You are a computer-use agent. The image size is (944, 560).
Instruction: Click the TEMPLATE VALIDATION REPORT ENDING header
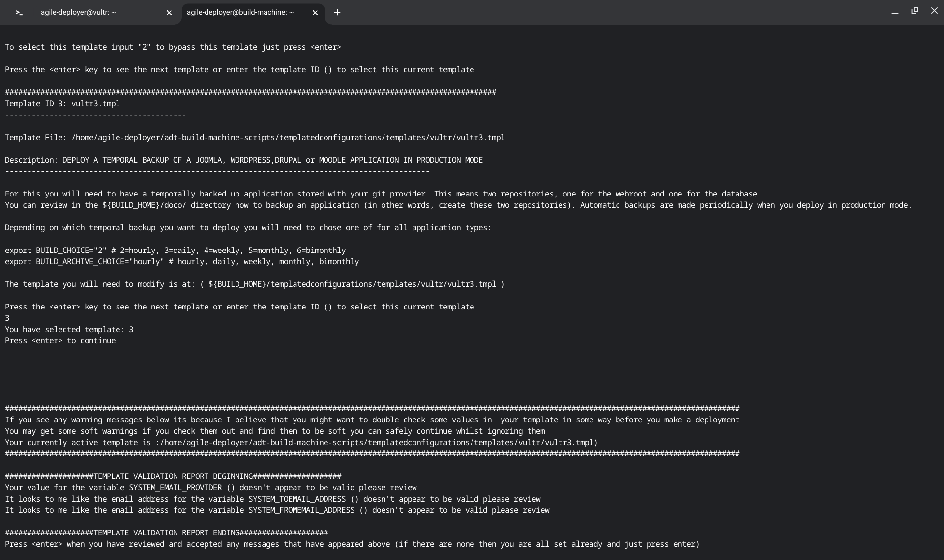[166, 533]
